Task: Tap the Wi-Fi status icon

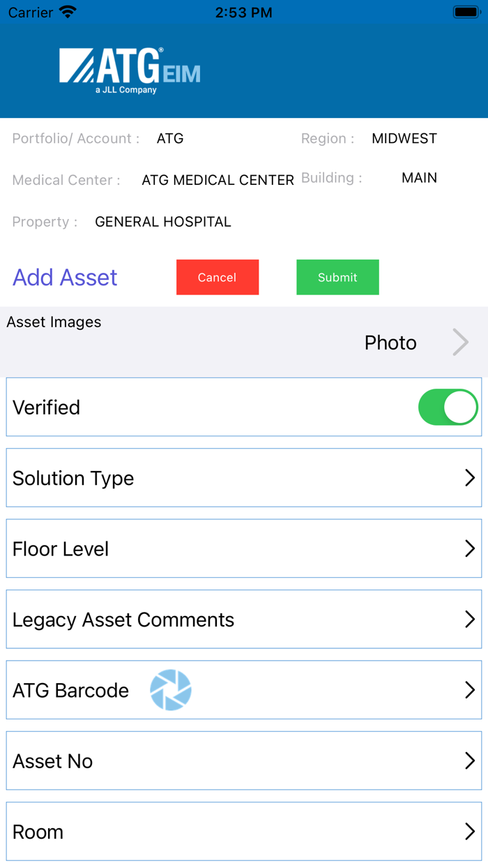Action: (68, 12)
